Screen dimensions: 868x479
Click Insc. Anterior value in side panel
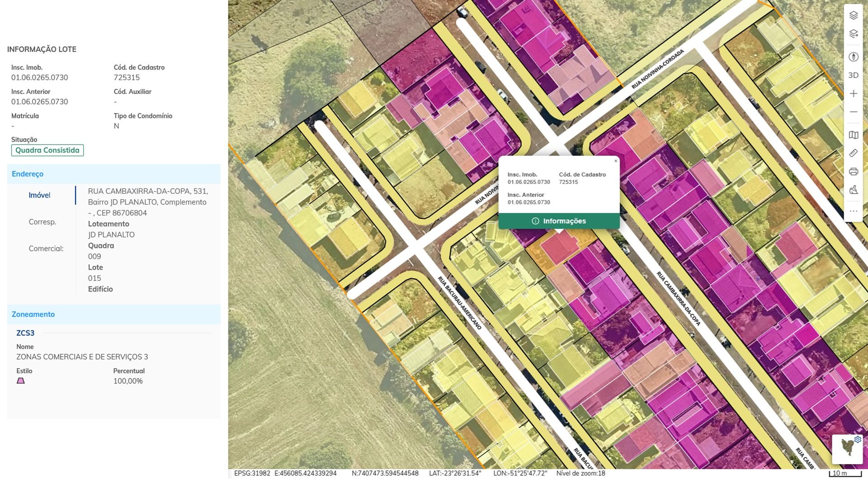[x=40, y=102]
